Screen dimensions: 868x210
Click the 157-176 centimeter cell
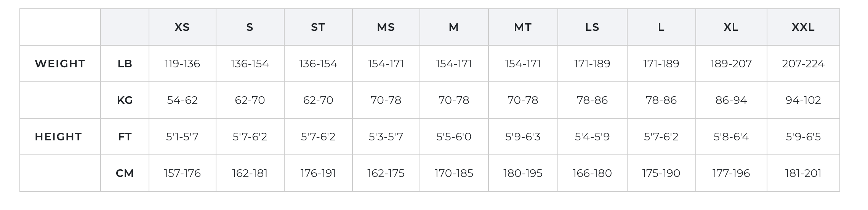tap(182, 173)
